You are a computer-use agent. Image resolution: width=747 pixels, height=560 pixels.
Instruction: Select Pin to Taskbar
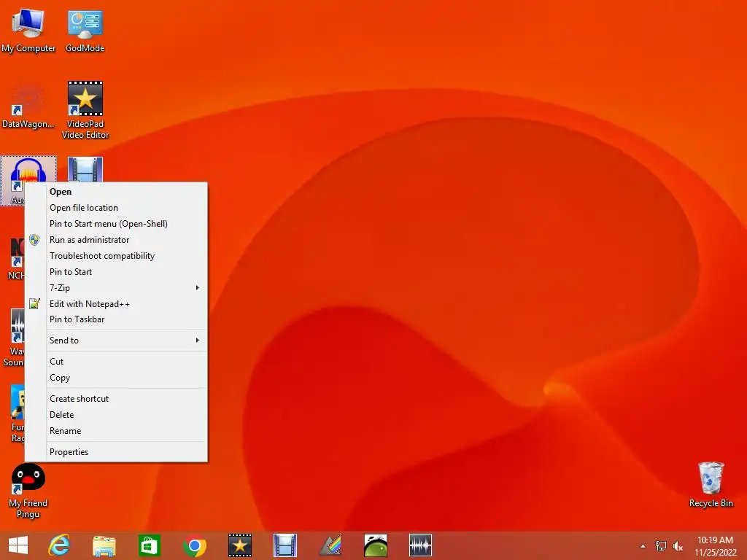pos(116,319)
